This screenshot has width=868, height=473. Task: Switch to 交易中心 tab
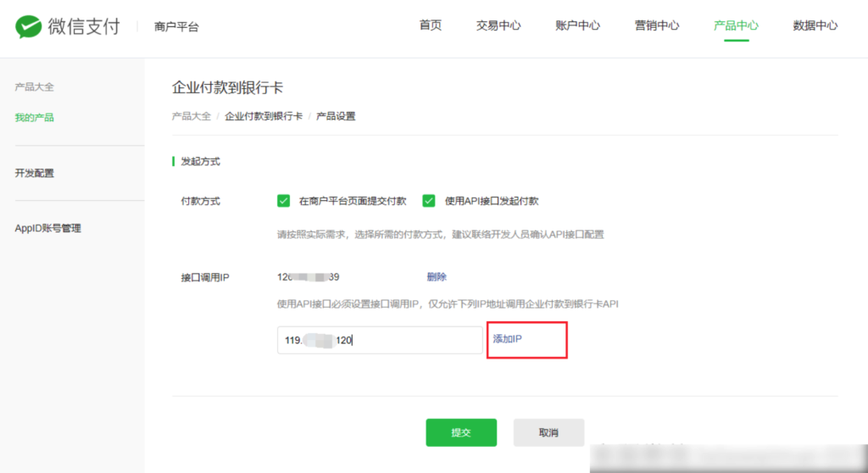pos(498,25)
